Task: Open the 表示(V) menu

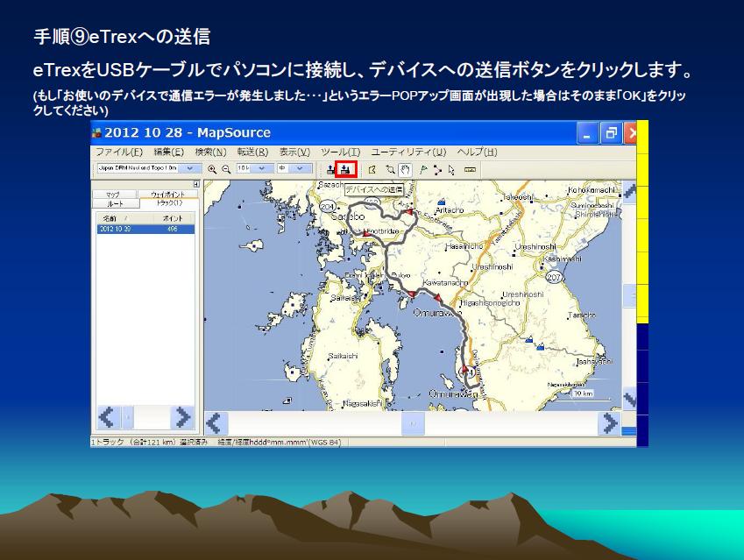Action: click(x=294, y=152)
